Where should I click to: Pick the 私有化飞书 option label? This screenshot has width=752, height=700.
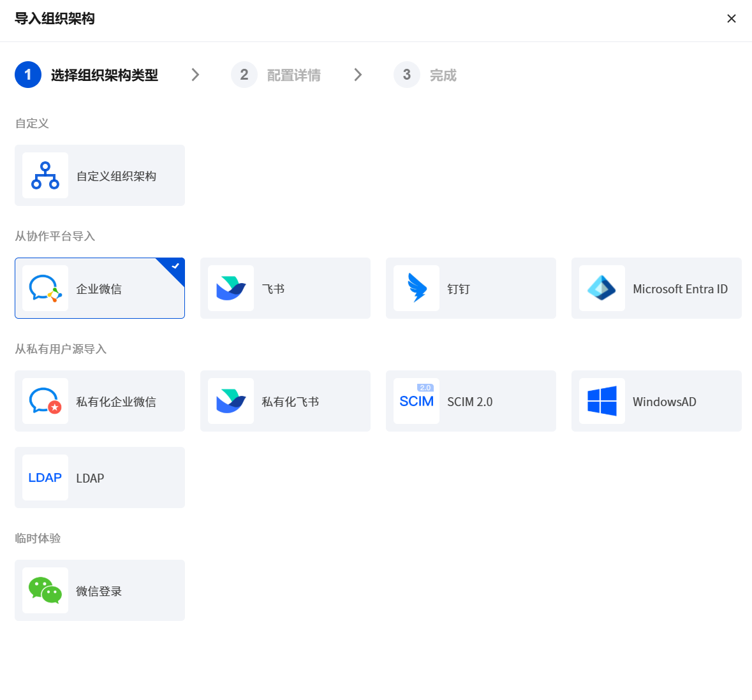pyautogui.click(x=290, y=401)
